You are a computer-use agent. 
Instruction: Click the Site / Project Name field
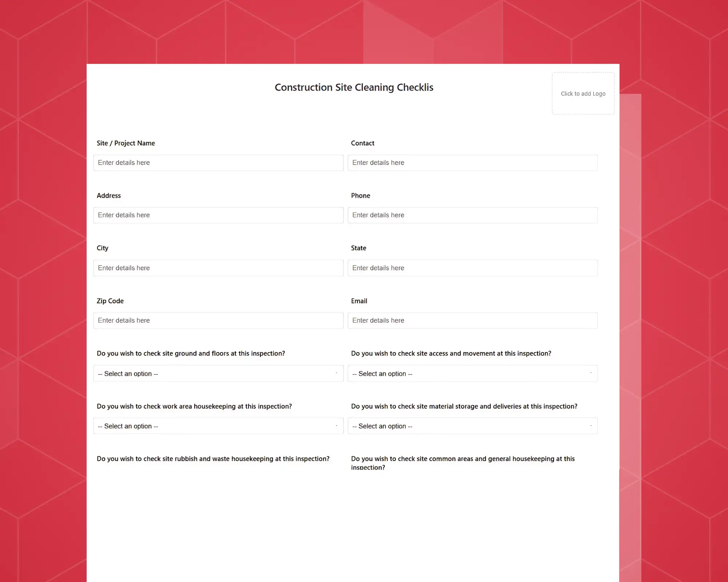click(218, 162)
